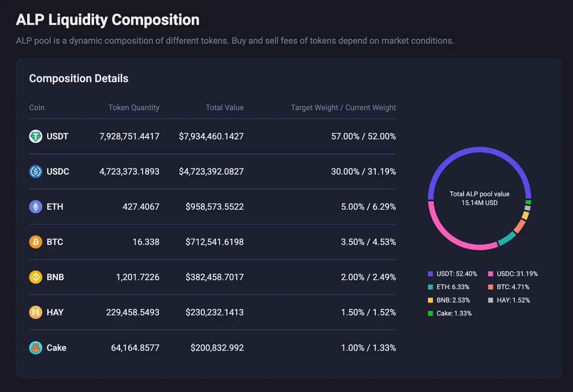Click the Total Value column header
This screenshot has height=392, width=573.
click(x=224, y=108)
